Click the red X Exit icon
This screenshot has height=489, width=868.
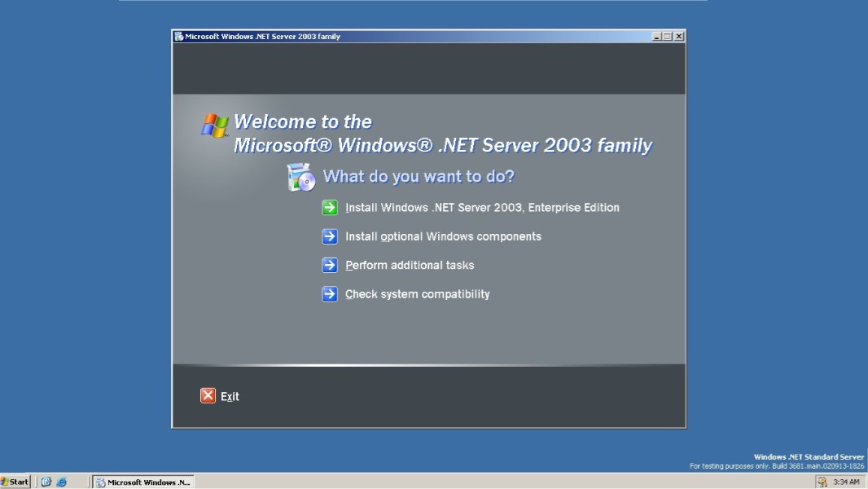pos(208,395)
